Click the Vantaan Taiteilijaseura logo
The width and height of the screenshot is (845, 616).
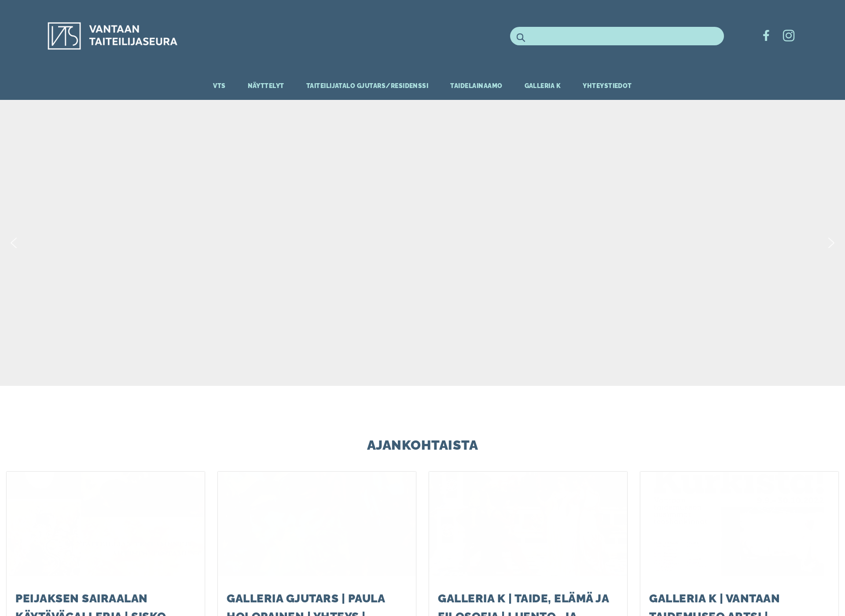click(x=112, y=36)
